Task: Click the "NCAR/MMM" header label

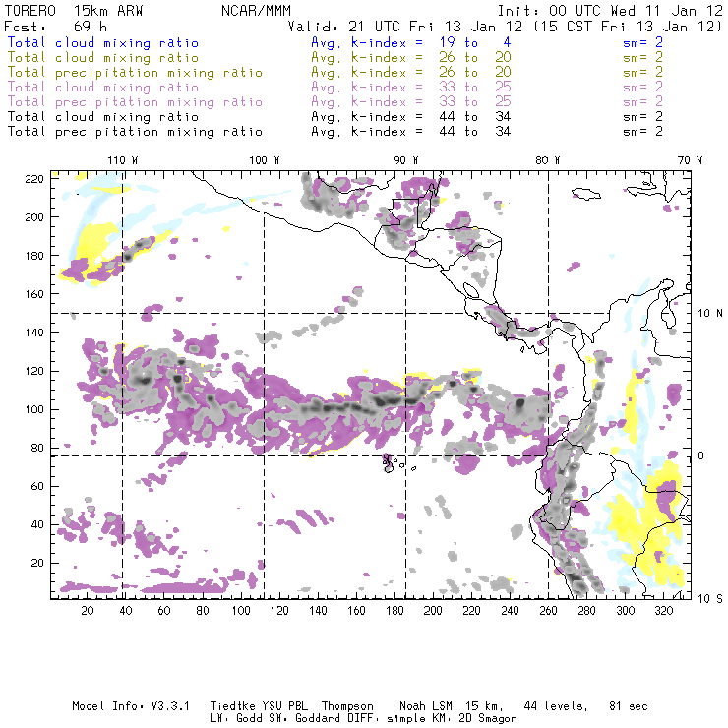Action: click(x=256, y=11)
